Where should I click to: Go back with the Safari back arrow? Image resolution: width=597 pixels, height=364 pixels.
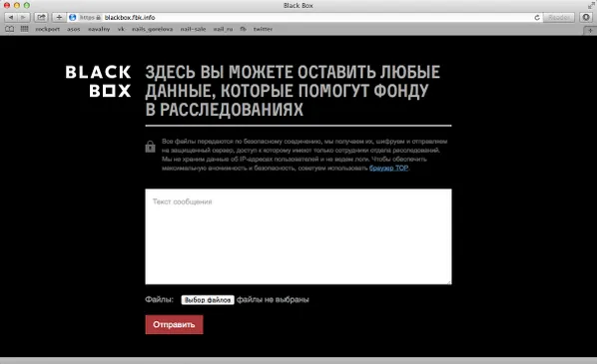tap(11, 18)
